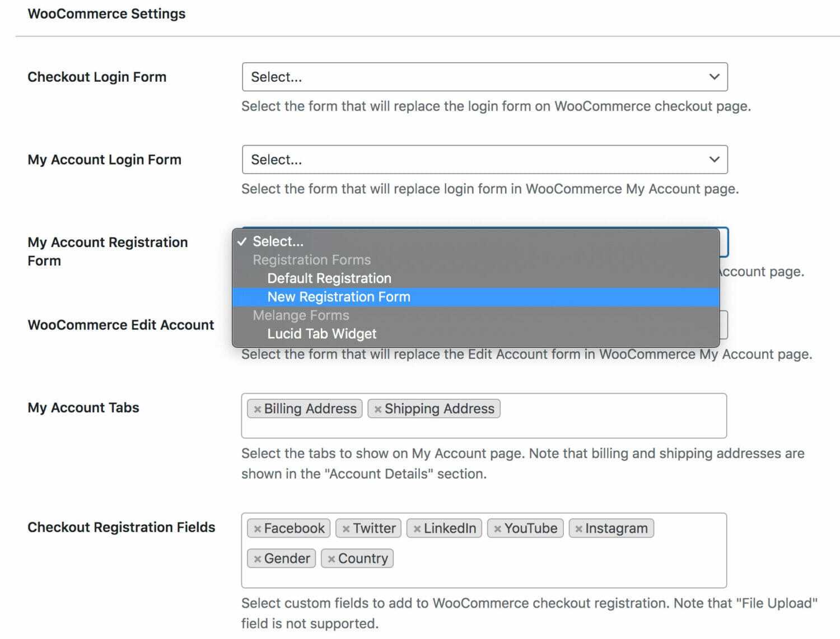Remove the YouTube field tag
The image size is (840, 639).
(497, 529)
